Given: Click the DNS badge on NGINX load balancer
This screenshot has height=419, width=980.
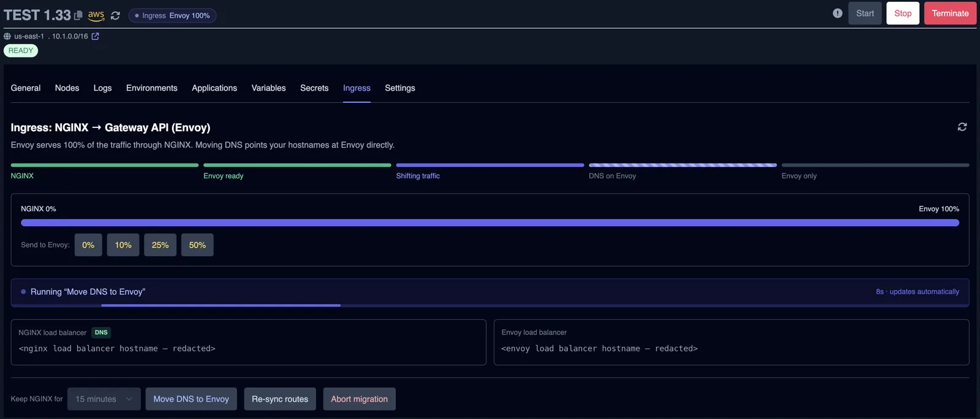Looking at the screenshot, I should click(x=101, y=333).
